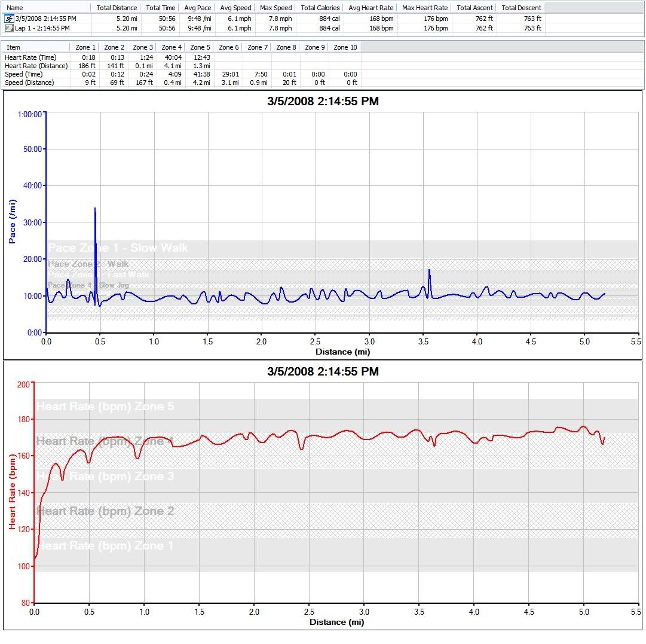Select the Heart Rate (Time) row
Viewport: 646px width, 644px height.
[x=30, y=57]
